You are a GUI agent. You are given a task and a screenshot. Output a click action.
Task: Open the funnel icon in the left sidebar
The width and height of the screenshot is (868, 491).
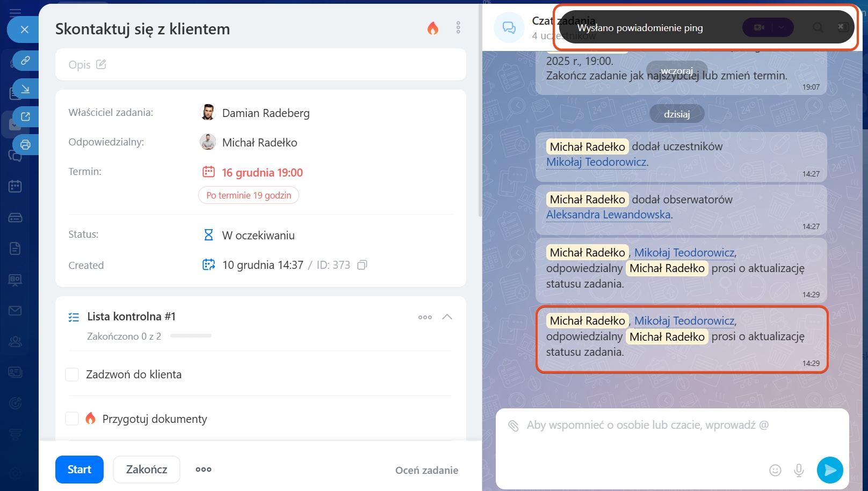(x=15, y=434)
